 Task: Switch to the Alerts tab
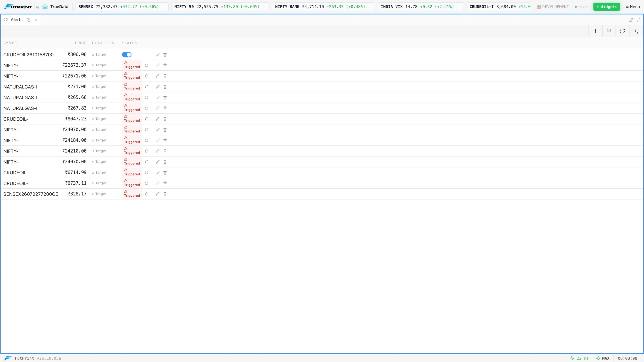(17, 20)
